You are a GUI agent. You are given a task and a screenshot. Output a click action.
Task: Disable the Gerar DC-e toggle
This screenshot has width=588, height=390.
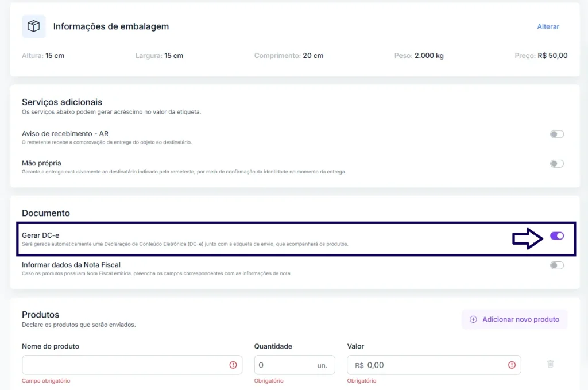click(x=556, y=236)
